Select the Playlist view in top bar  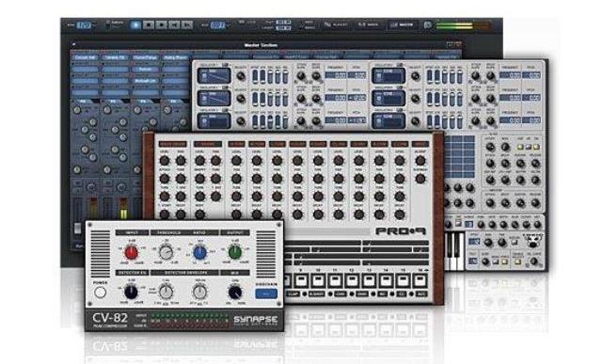click(x=337, y=25)
